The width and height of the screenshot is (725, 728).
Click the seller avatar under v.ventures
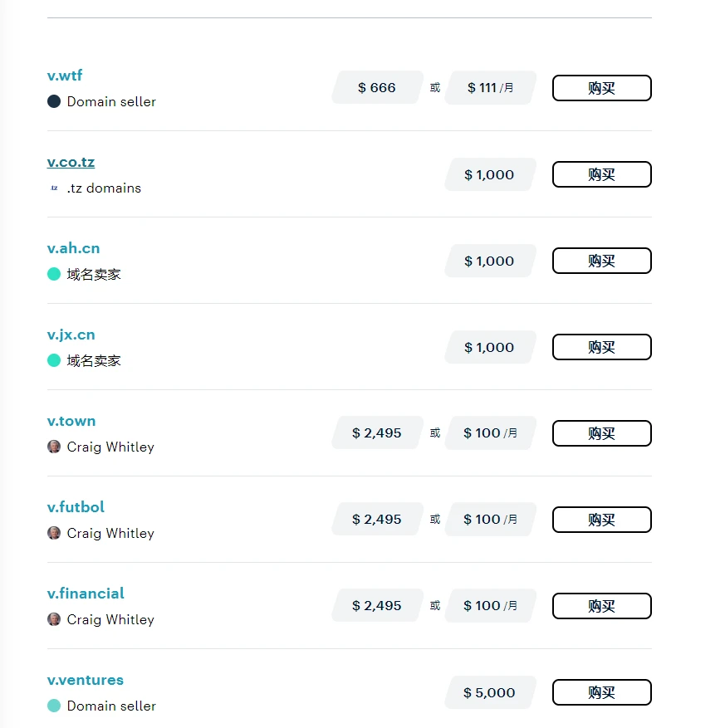coord(54,706)
